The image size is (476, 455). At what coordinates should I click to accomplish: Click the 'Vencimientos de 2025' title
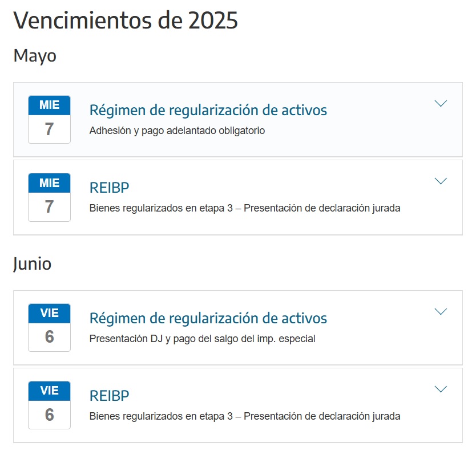pyautogui.click(x=126, y=21)
